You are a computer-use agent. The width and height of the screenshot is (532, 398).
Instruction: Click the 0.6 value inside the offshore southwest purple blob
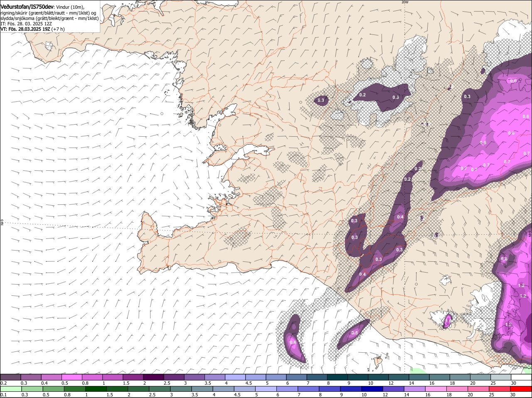pos(293,342)
